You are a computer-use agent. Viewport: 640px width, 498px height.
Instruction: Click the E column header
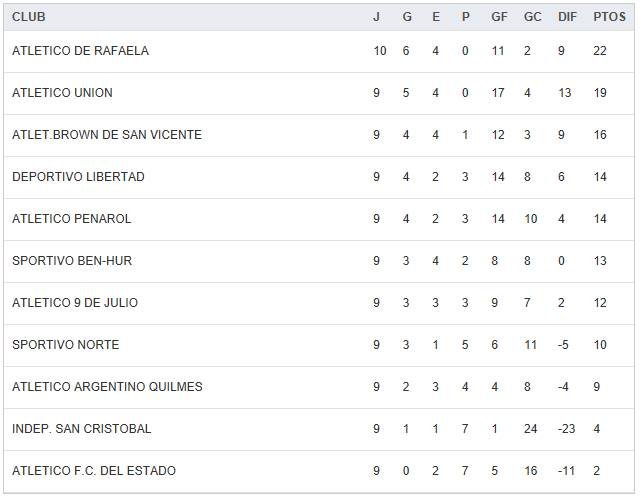pos(436,17)
